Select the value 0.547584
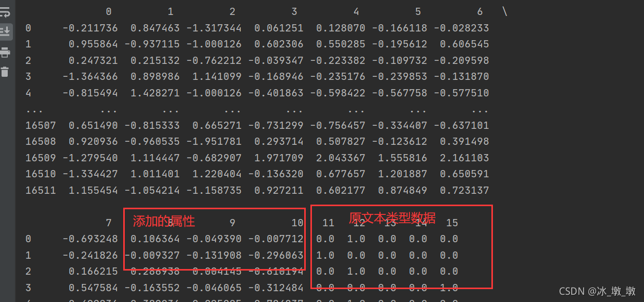This screenshot has width=644, height=302. click(93, 288)
